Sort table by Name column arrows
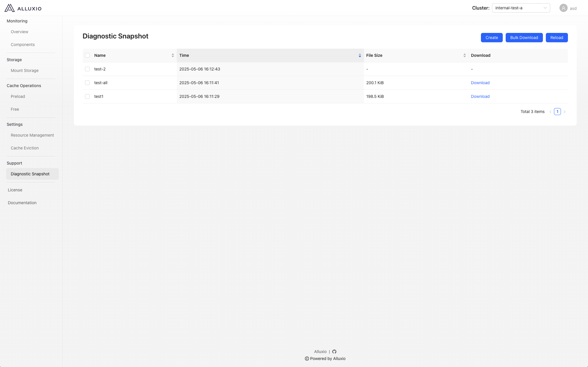 173,55
